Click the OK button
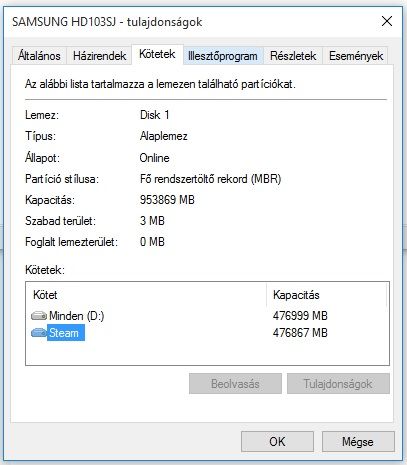407x465 pixels. [277, 442]
